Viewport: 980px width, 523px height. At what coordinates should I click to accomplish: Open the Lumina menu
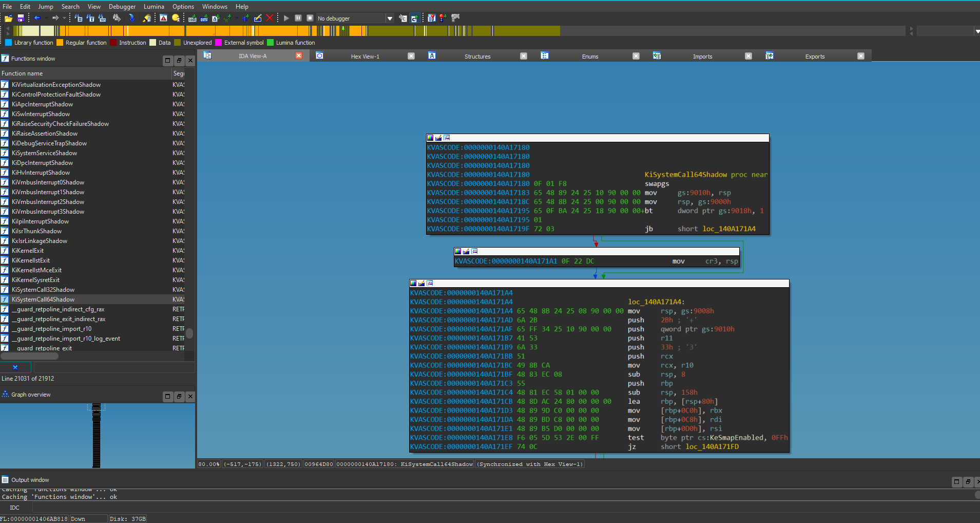click(x=153, y=7)
